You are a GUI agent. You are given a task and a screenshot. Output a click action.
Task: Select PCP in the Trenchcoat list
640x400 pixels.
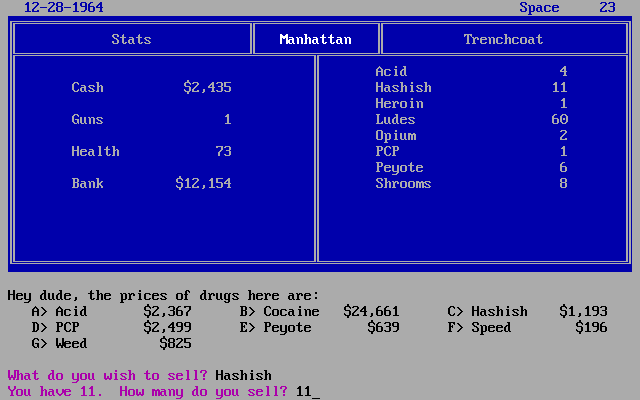tap(387, 151)
